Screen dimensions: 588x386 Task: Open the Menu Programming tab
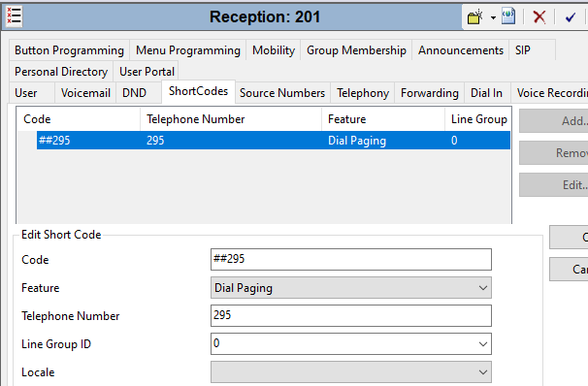188,50
